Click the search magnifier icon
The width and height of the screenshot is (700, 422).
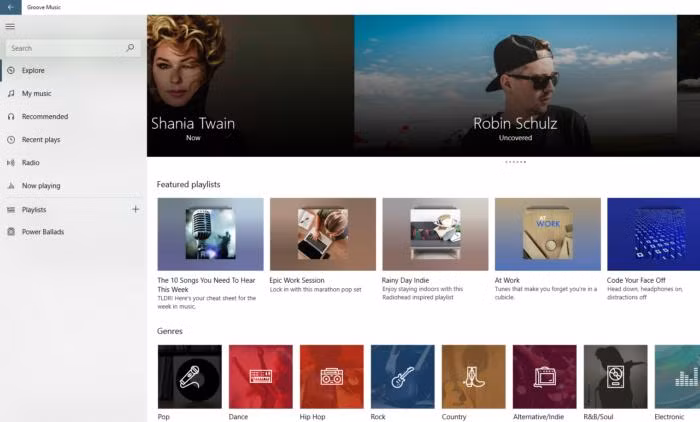pyautogui.click(x=130, y=47)
